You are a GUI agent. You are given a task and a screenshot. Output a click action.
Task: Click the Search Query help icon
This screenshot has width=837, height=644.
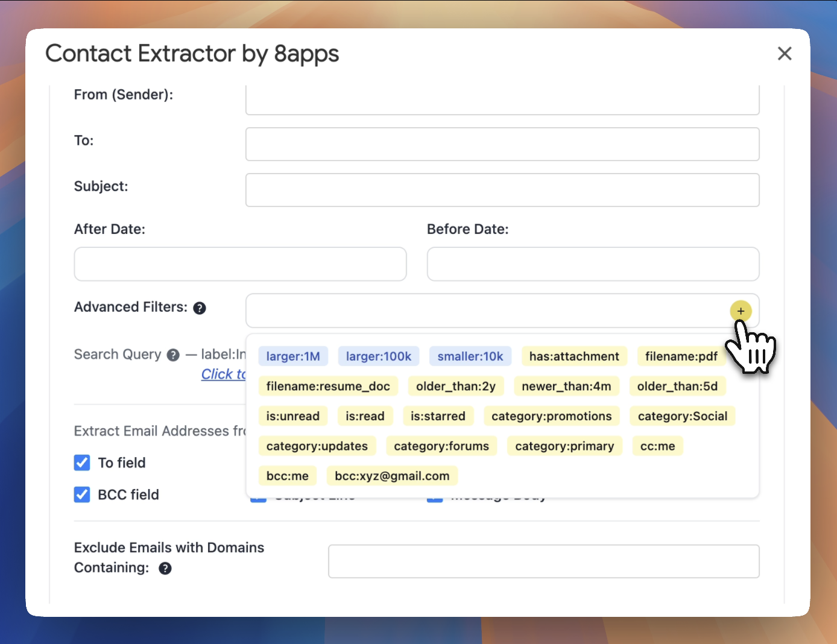click(173, 355)
